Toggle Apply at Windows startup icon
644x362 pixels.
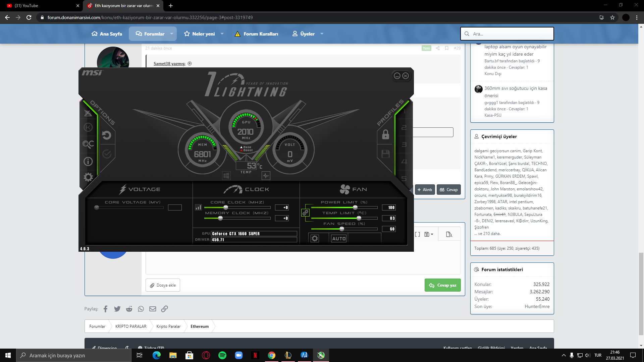(x=226, y=175)
